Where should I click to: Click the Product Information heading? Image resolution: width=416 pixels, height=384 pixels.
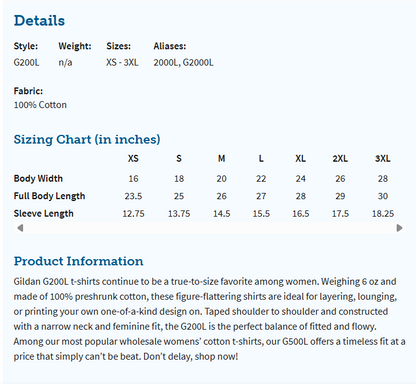[78, 261]
